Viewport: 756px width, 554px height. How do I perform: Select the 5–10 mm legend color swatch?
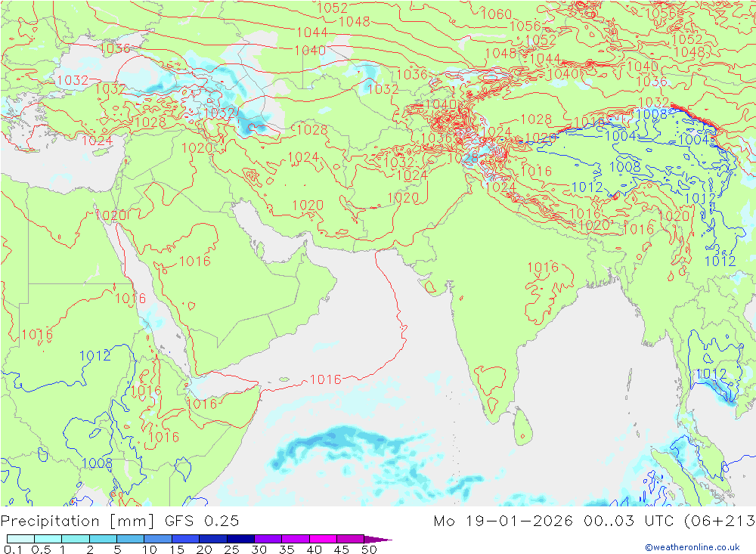[x=130, y=539]
